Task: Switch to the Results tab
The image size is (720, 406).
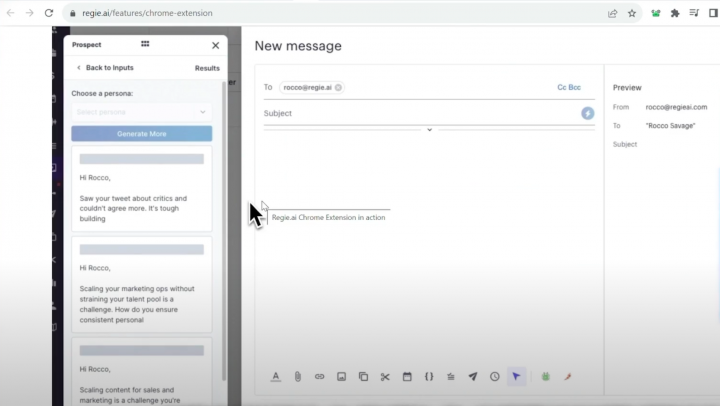Action: 207,68
